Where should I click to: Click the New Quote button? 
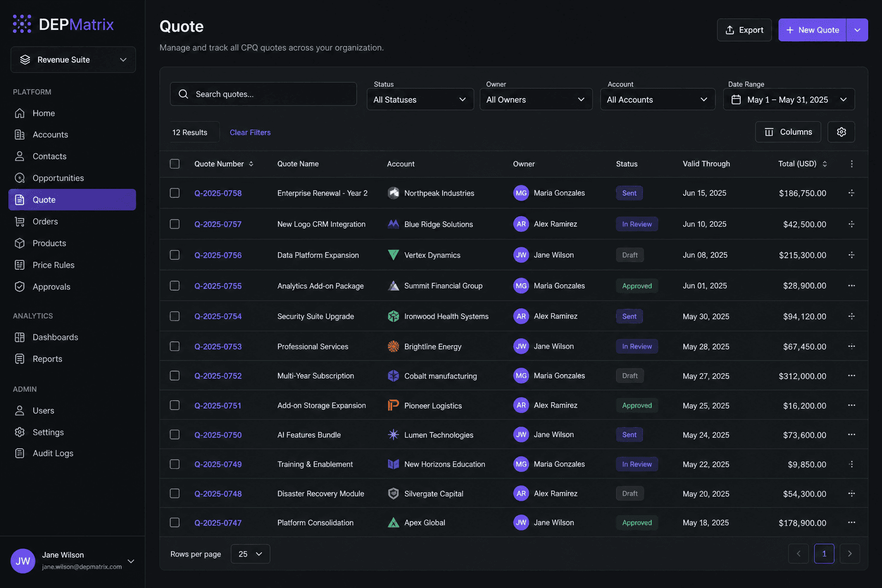click(813, 30)
